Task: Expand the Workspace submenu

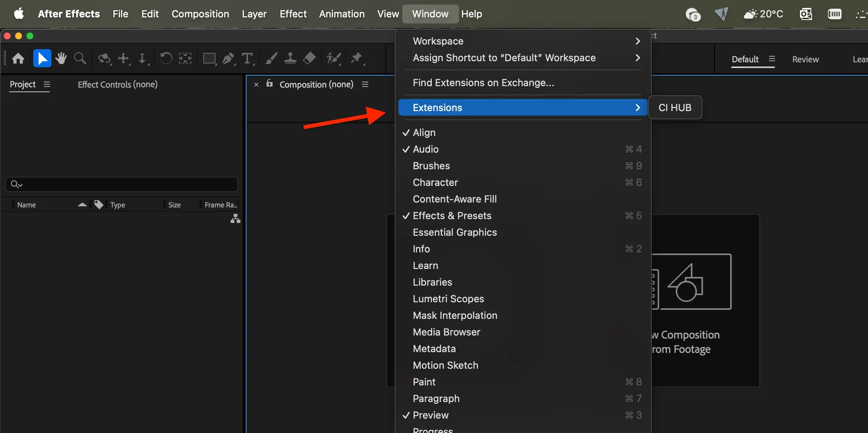Action: tap(524, 41)
